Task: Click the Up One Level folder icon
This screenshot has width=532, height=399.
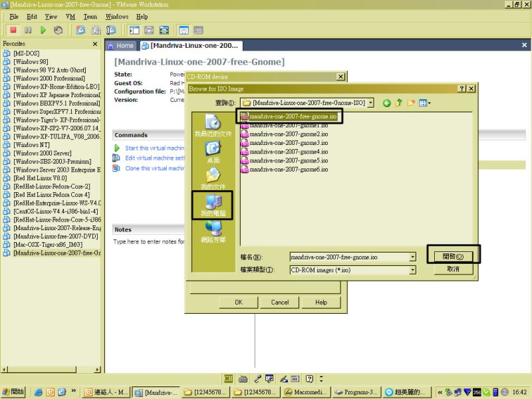Action: [398, 102]
